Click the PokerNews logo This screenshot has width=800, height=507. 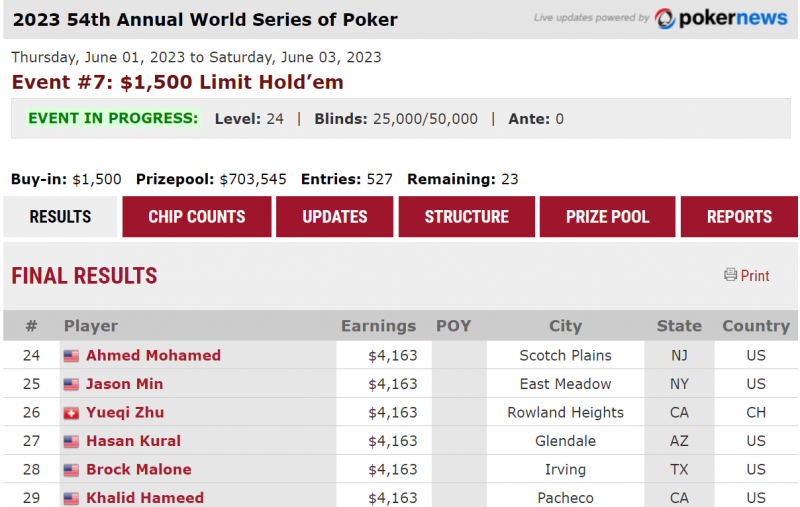click(x=721, y=18)
